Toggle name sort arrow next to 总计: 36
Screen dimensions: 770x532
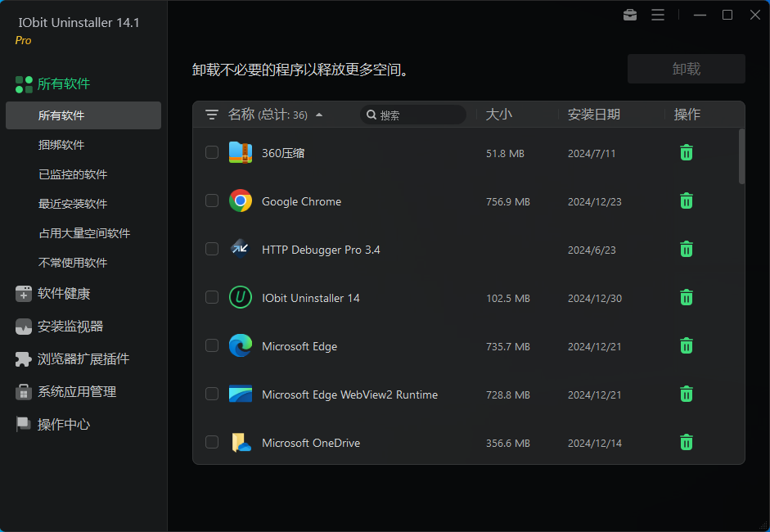(319, 115)
